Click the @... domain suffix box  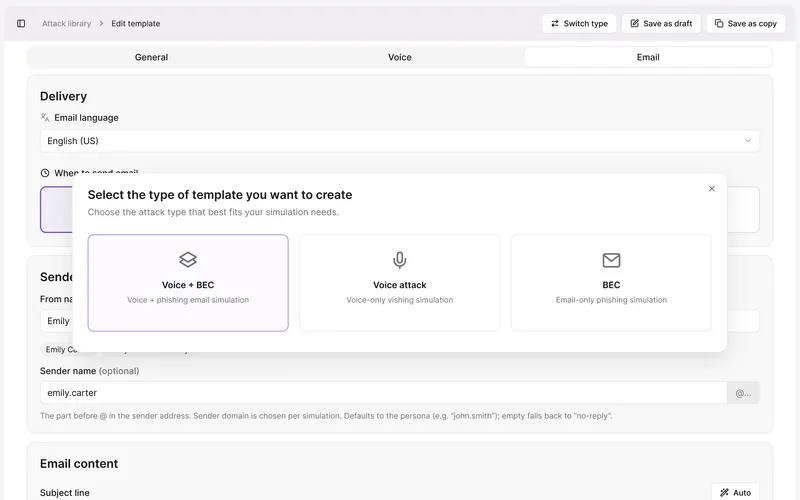pos(743,393)
